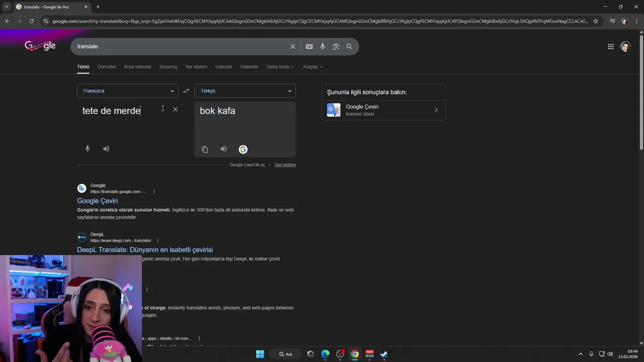The width and height of the screenshot is (644, 362).
Task: Switch to the Alışveriş tab
Action: 168,67
